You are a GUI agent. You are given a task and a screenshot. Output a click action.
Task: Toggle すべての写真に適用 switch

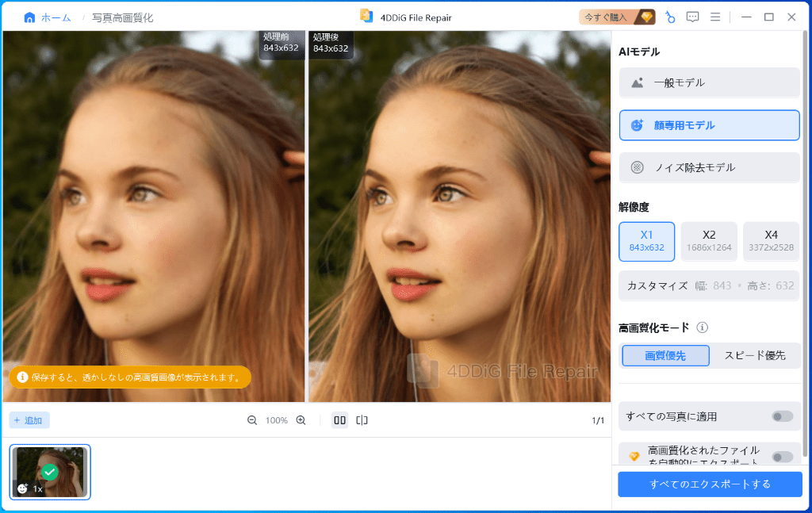click(782, 416)
